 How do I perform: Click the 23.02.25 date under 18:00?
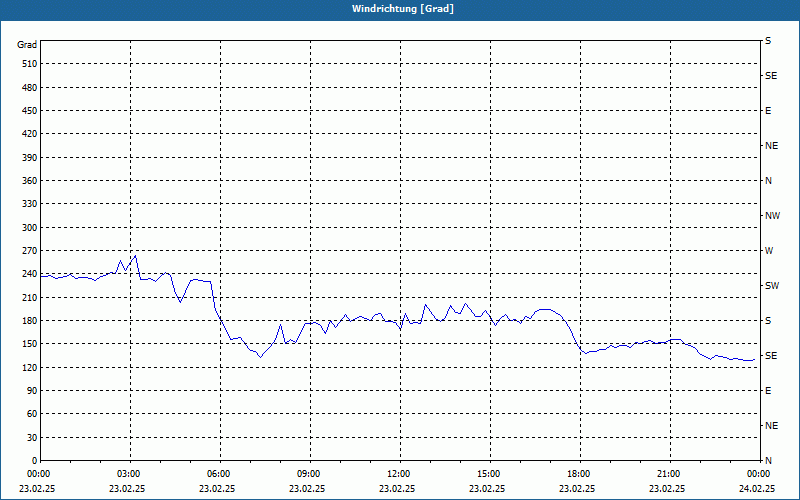(577, 489)
